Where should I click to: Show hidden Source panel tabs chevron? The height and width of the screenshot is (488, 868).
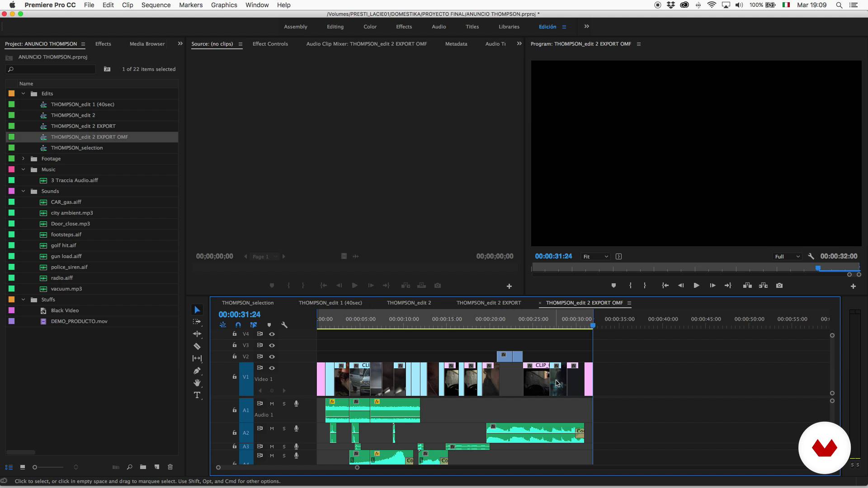[519, 44]
